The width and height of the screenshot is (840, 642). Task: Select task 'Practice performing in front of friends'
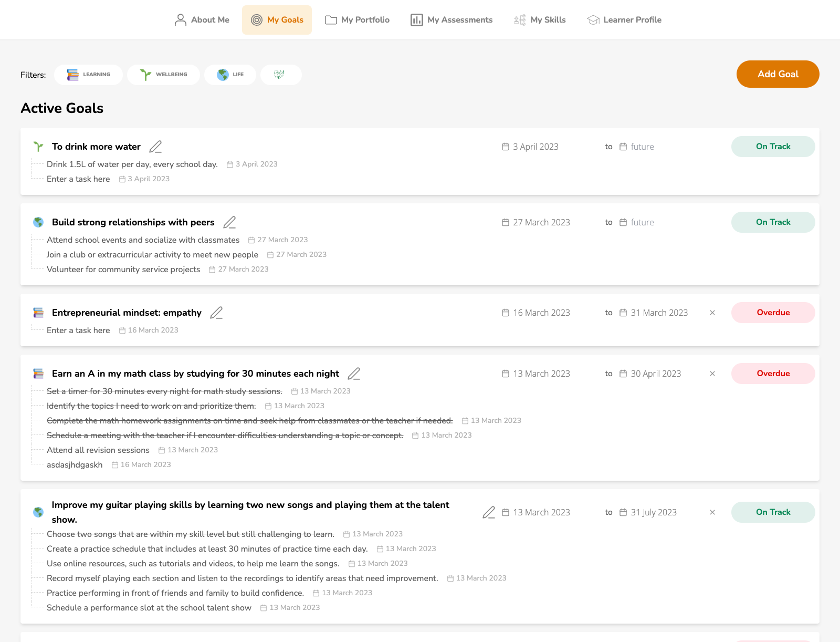pyautogui.click(x=175, y=593)
